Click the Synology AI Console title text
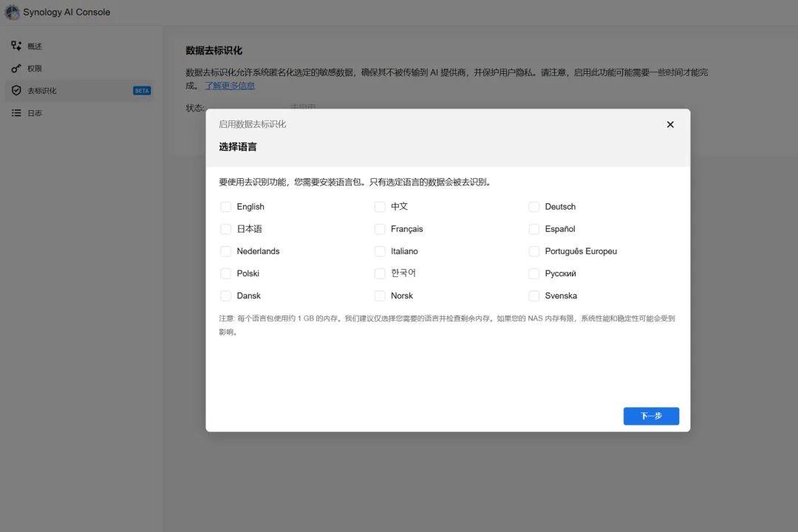Image resolution: width=798 pixels, height=532 pixels. [x=66, y=13]
